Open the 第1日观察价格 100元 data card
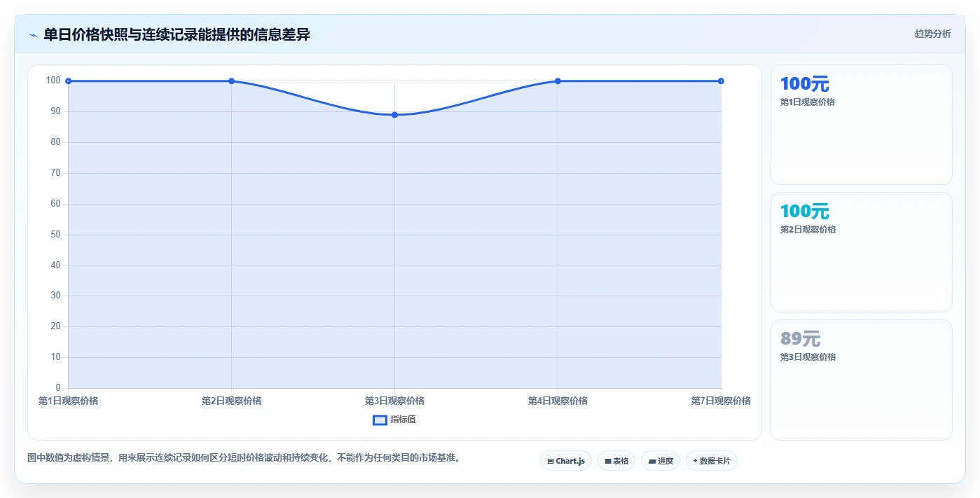This screenshot has width=980, height=498. (x=861, y=125)
